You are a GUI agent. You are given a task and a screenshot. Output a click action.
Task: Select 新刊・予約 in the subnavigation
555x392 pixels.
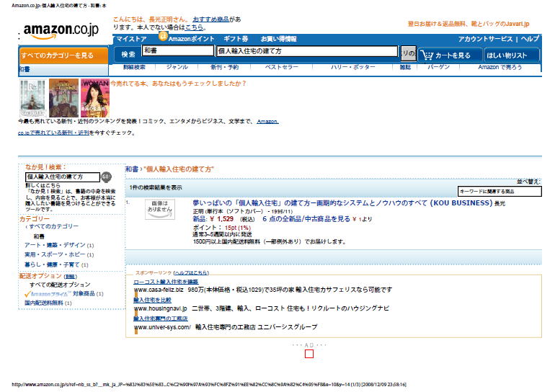click(x=224, y=67)
